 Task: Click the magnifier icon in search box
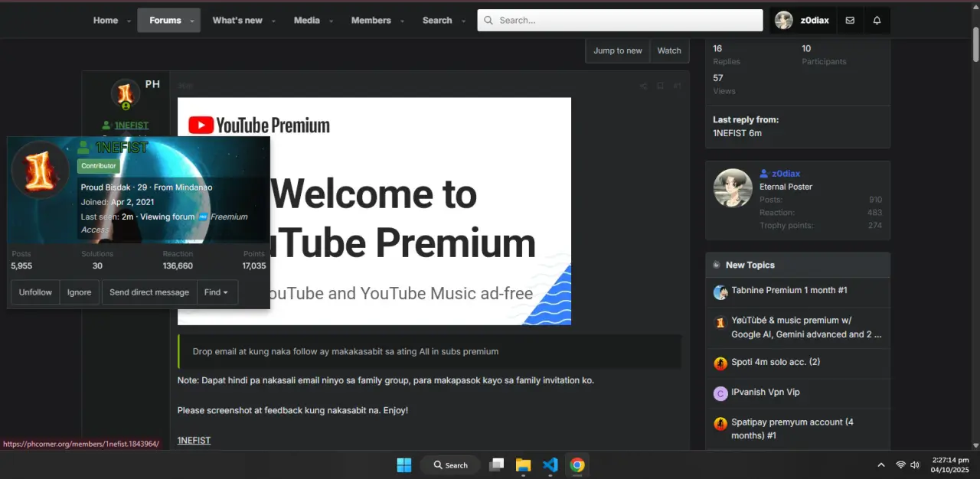pos(488,21)
